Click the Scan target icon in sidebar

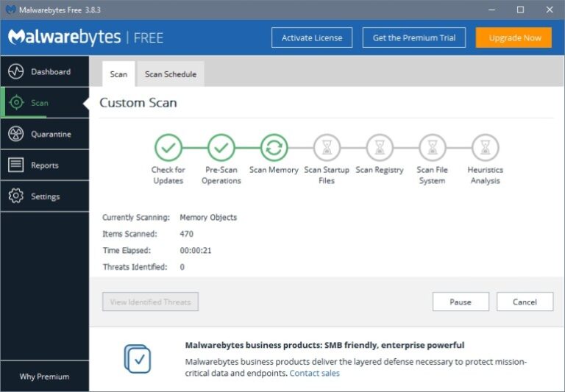tap(16, 103)
